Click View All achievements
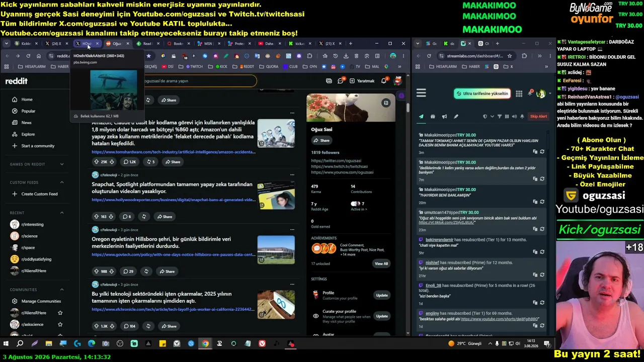 click(x=381, y=263)
